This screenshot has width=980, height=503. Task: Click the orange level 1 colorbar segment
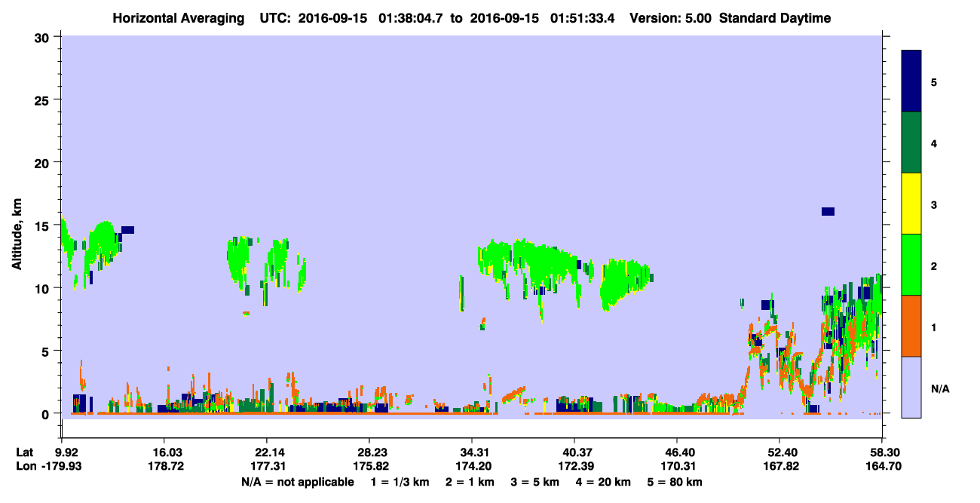tap(911, 326)
